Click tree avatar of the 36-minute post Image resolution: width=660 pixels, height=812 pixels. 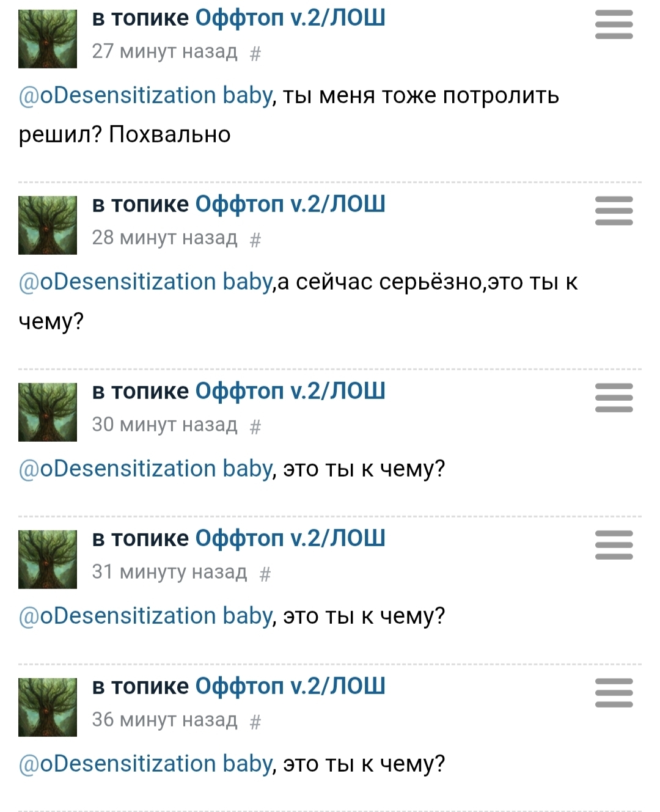tap(48, 707)
